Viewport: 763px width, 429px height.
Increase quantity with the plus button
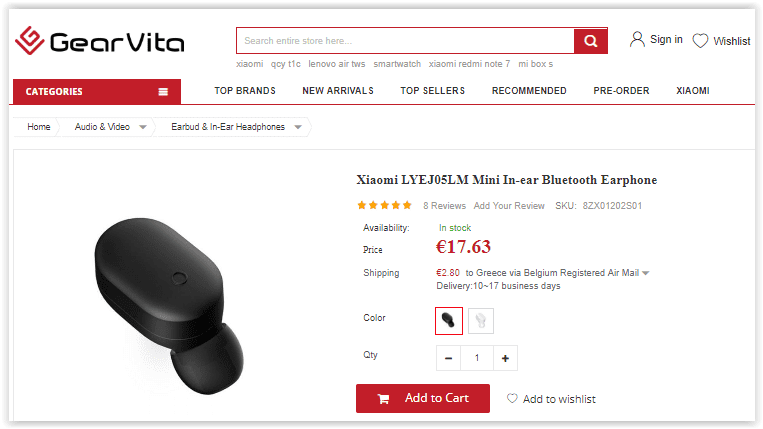[505, 358]
